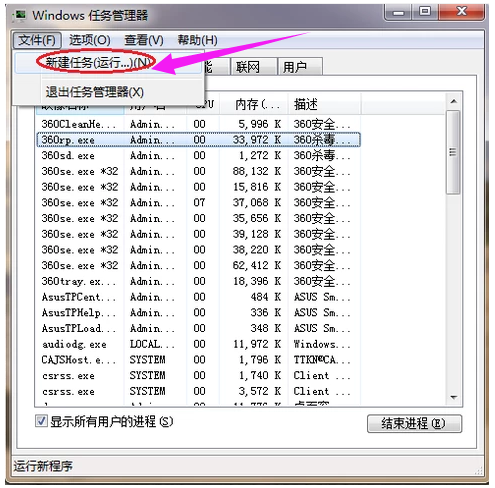Image resolution: width=495 pixels, height=488 pixels.
Task: Open the 帮助(H) menu
Action: click(198, 40)
